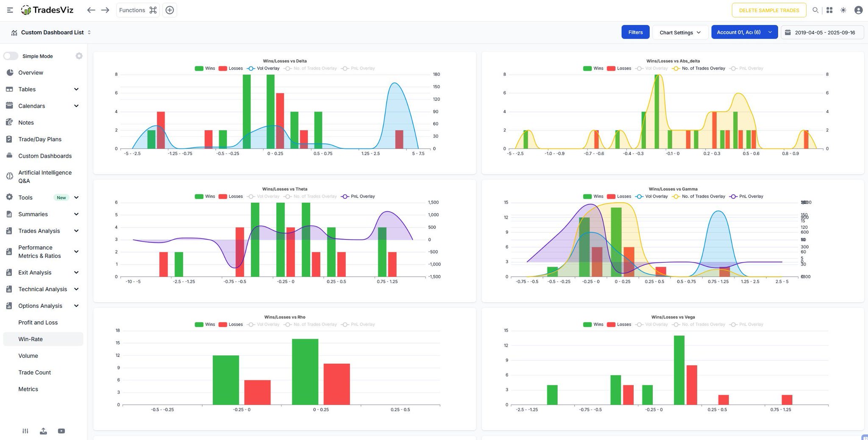Screen dimensions: 868x440
Task: Open the user profile avatar icon
Action: (858, 10)
